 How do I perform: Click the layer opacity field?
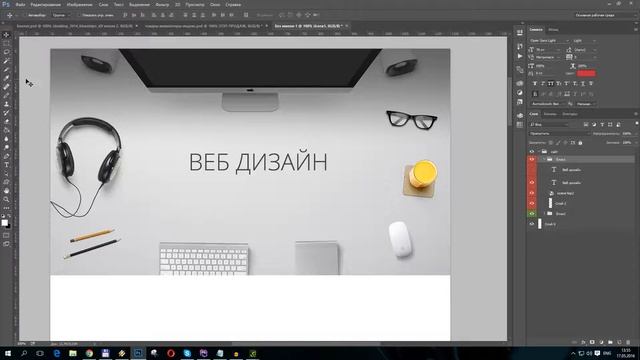[627, 133]
